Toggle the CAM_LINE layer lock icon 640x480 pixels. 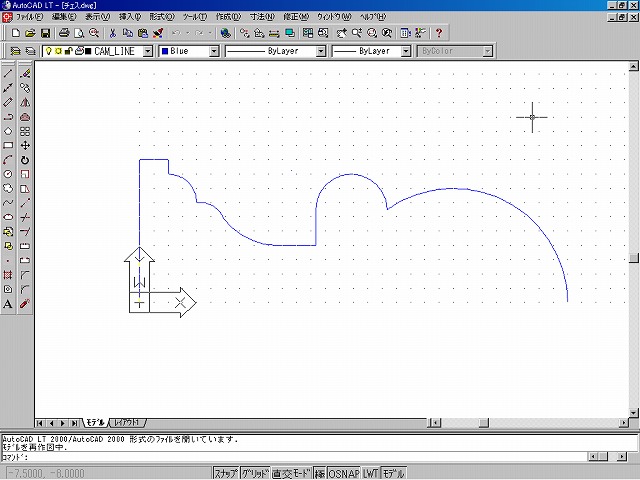tap(68, 51)
